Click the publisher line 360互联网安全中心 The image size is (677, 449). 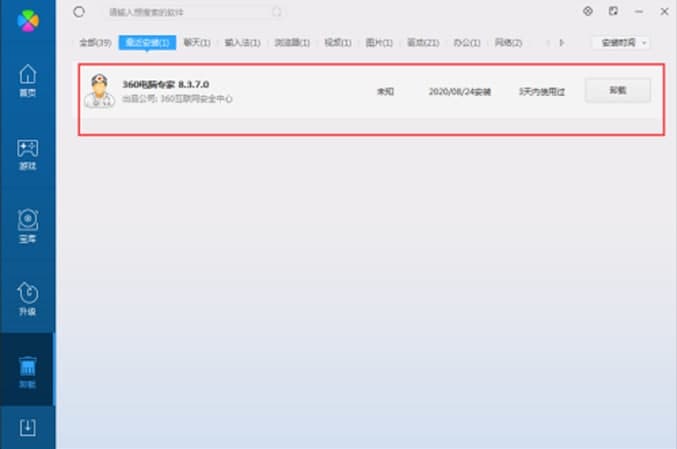177,99
